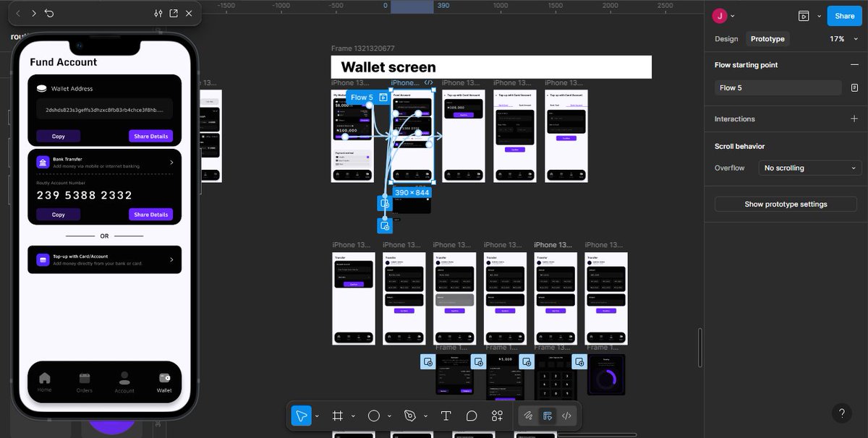Open Top-up with Card/Account row
Screen dimensions: 868x438
tap(105, 259)
